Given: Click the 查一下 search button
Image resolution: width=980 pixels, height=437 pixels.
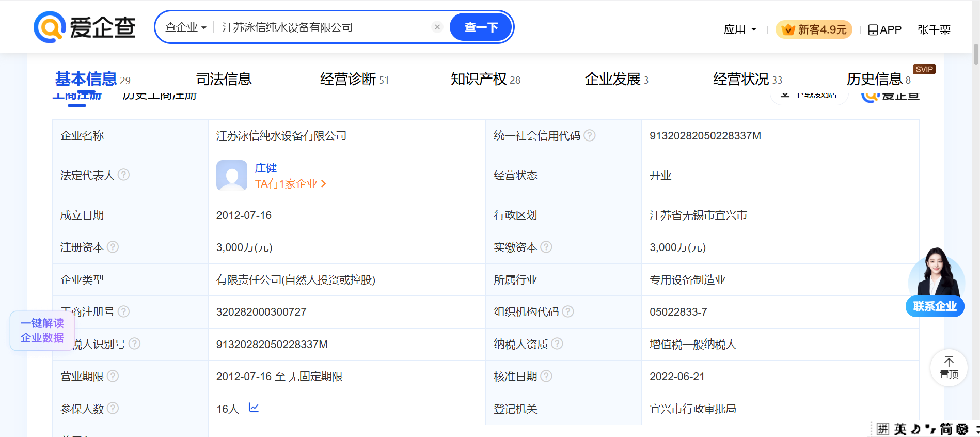Looking at the screenshot, I should click(481, 27).
